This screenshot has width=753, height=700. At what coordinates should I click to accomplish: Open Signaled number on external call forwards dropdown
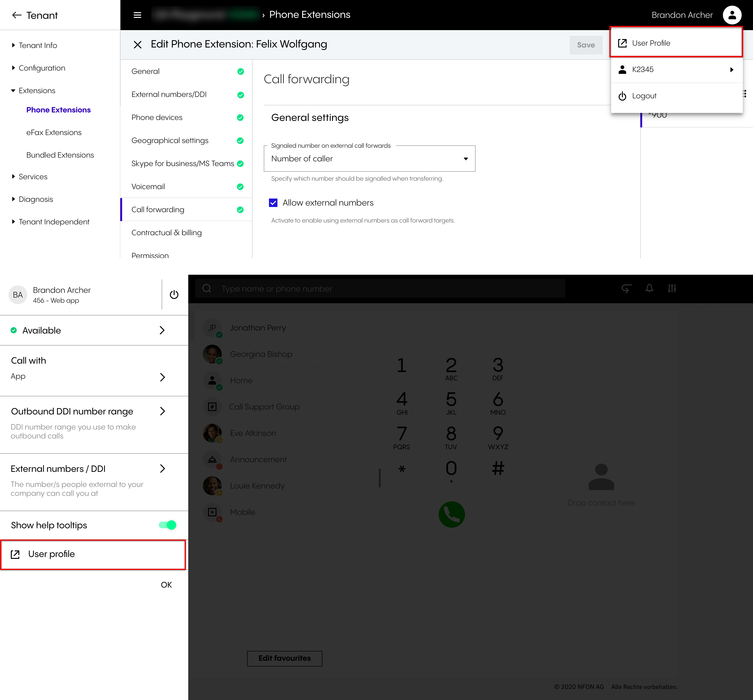click(x=369, y=159)
